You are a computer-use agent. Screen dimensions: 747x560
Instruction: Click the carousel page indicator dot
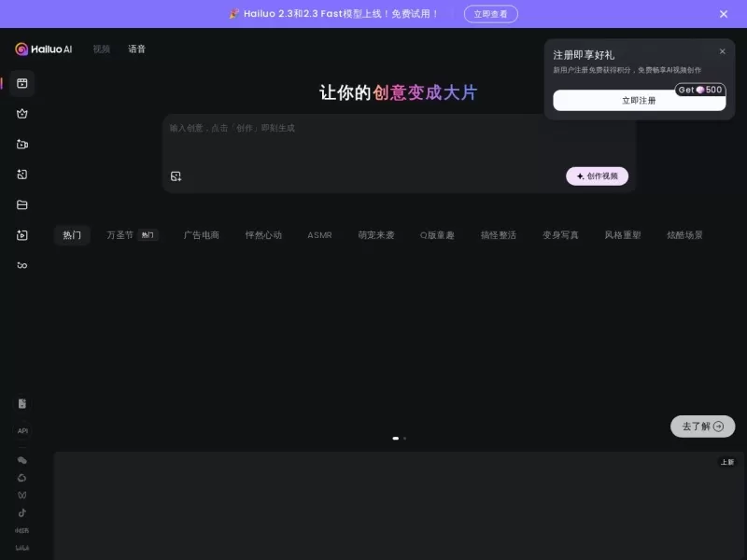pyautogui.click(x=395, y=438)
